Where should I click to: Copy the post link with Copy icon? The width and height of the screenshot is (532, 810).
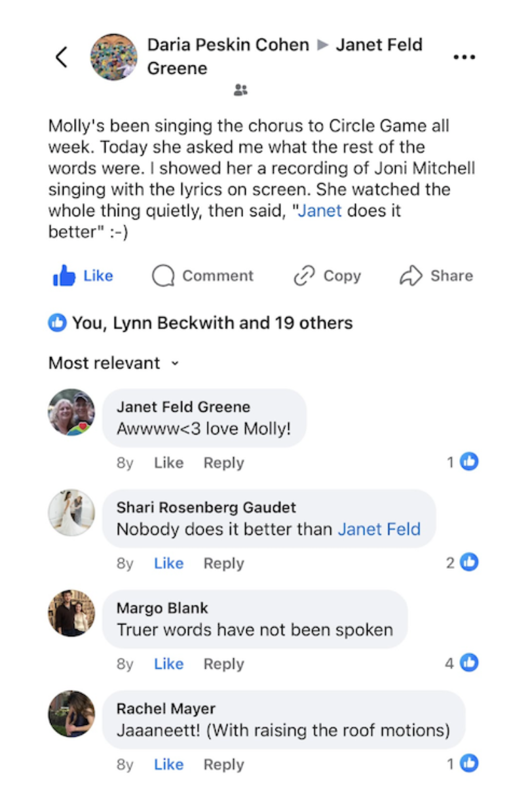tap(304, 277)
